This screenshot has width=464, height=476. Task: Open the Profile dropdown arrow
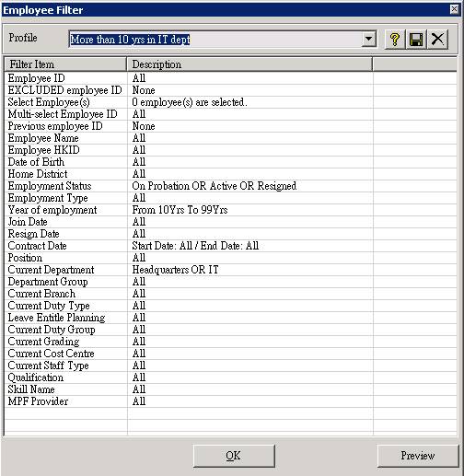click(x=368, y=40)
